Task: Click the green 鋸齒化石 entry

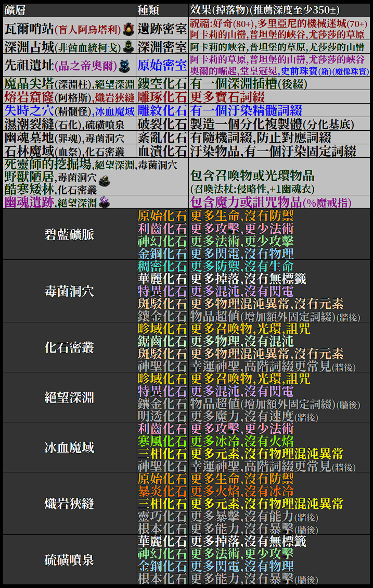Action: [x=162, y=341]
